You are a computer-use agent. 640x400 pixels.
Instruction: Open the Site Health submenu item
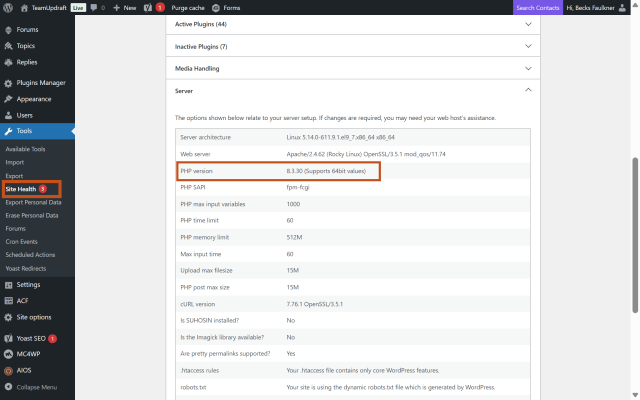(x=21, y=189)
